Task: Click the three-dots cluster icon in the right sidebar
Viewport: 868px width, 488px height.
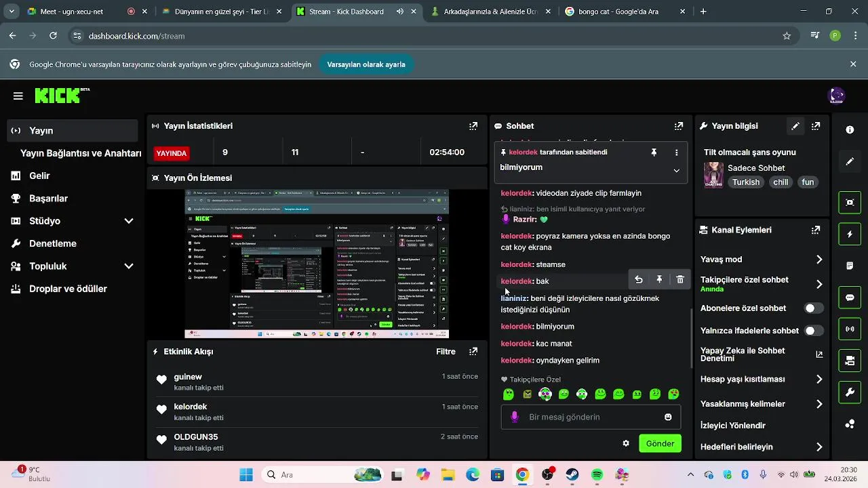Action: (x=850, y=424)
